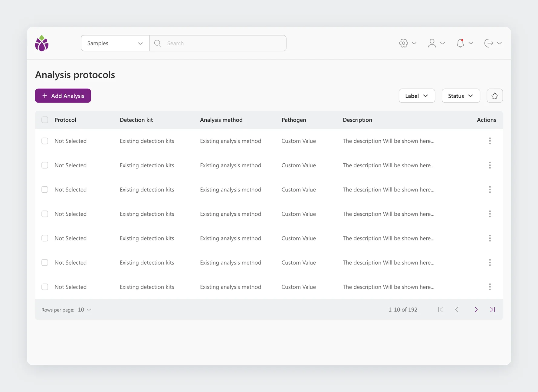Image resolution: width=538 pixels, height=392 pixels.
Task: Click the Description column header
Action: tap(357, 120)
